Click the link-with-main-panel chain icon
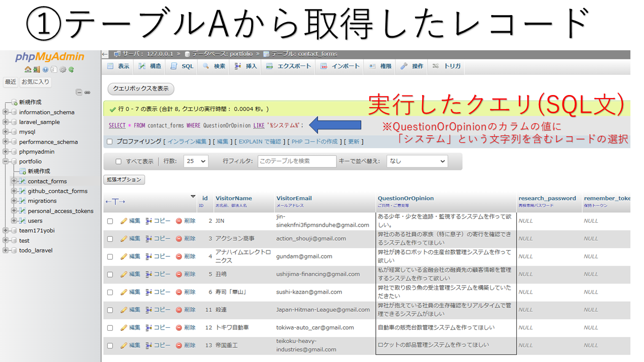The image size is (644, 362). coord(87,93)
